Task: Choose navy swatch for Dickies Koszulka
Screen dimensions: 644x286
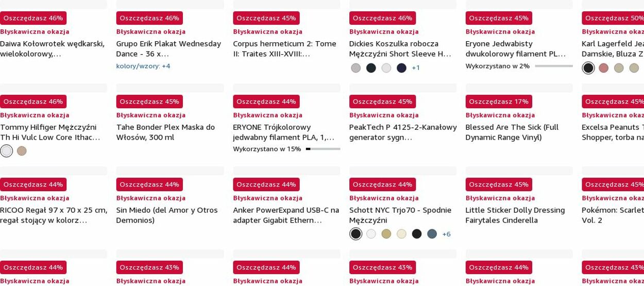Action: tap(401, 68)
